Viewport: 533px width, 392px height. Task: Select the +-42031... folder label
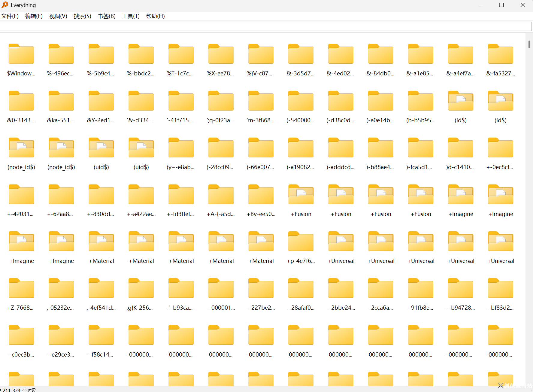[x=20, y=214]
